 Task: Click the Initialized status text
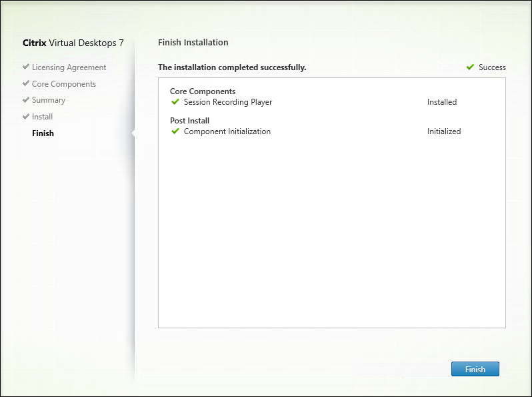coord(444,131)
